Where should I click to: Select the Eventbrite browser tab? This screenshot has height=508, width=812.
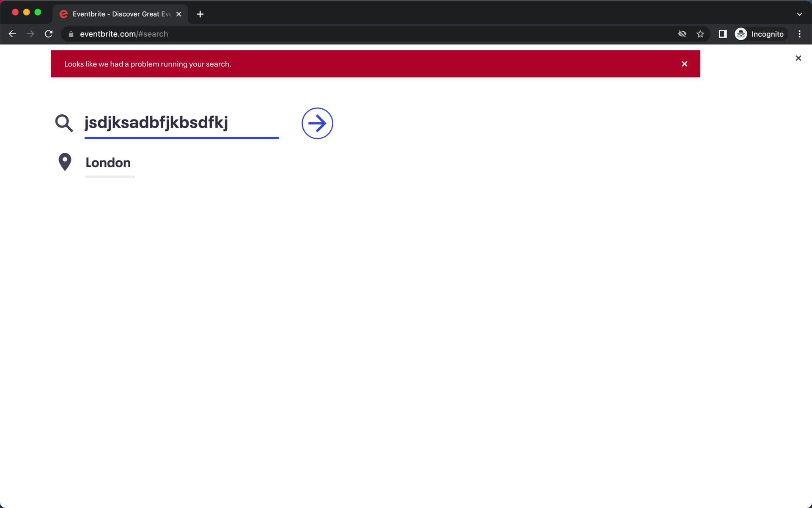click(x=120, y=14)
